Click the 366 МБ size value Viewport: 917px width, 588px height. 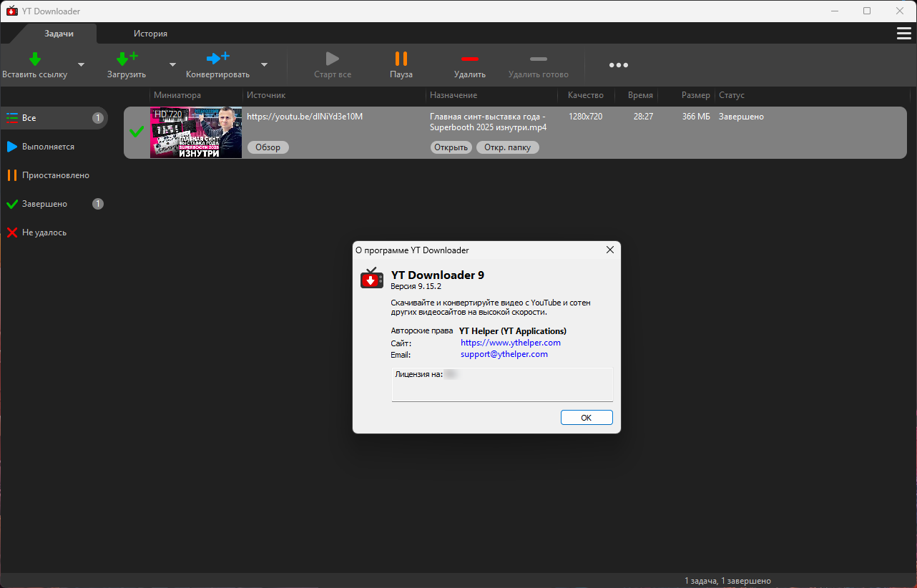click(696, 117)
